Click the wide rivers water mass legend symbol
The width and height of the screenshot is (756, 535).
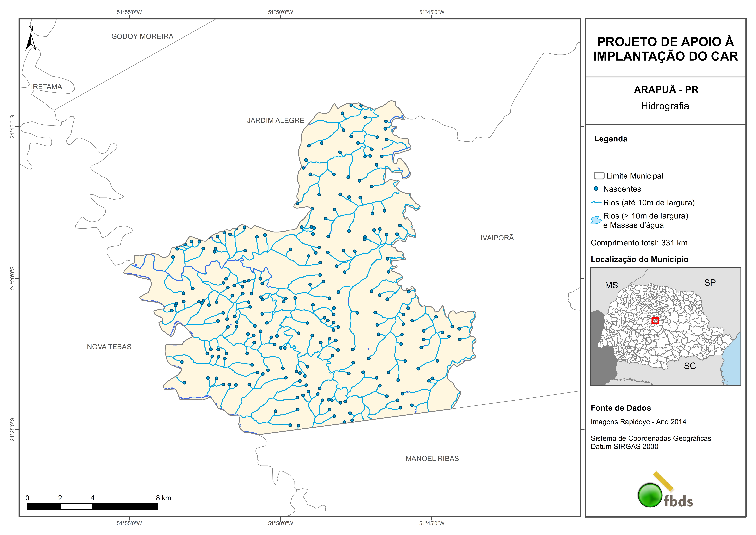[x=596, y=220]
